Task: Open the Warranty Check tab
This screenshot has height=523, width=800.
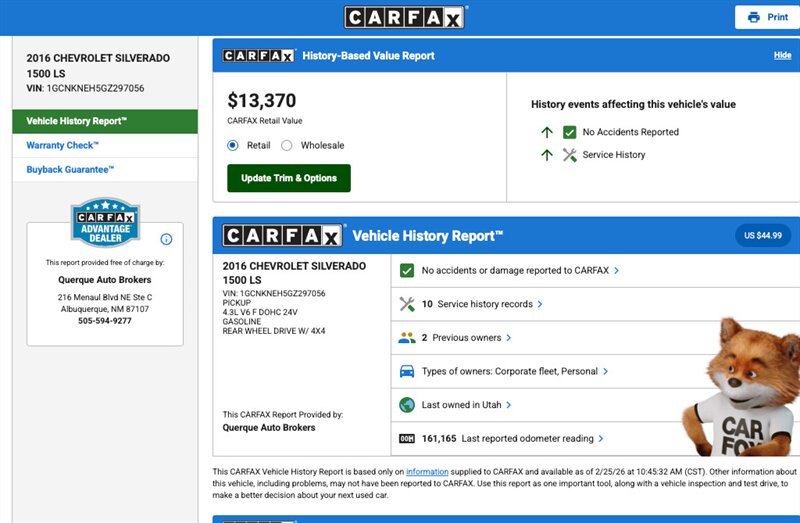Action: point(62,146)
